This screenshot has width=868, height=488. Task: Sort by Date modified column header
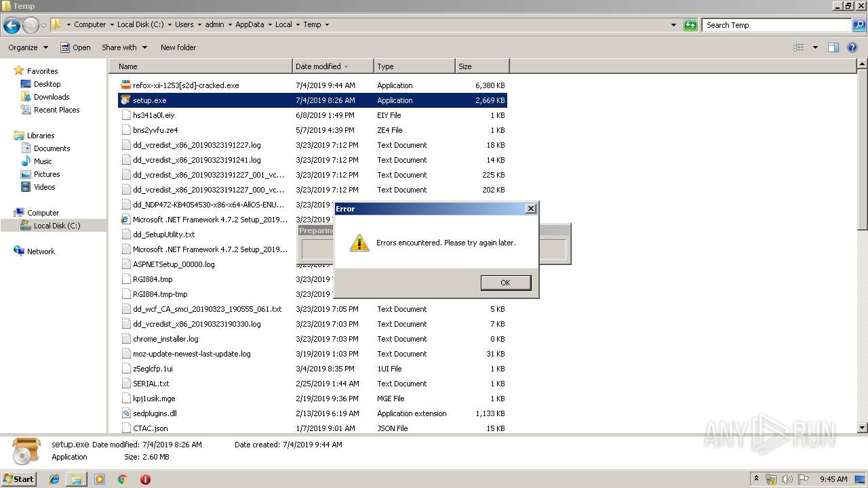coord(333,66)
